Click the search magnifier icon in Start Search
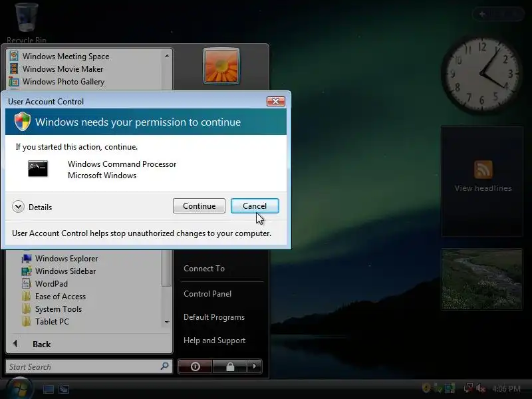This screenshot has height=399, width=532. [x=164, y=366]
